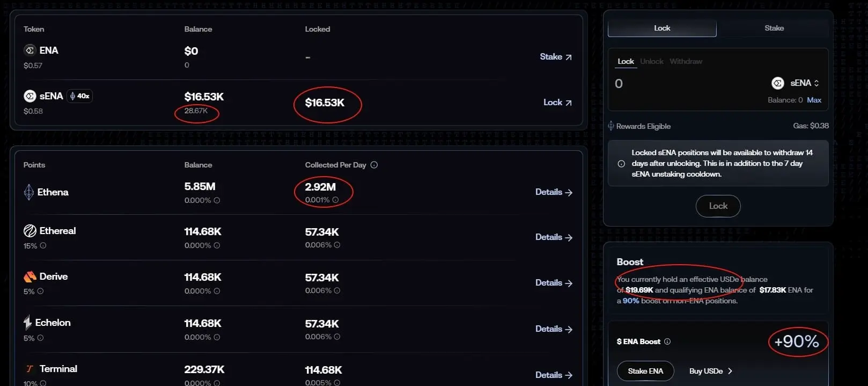This screenshot has height=386, width=868.
Task: Click info icon next to Collected Per Day
Action: [x=374, y=165]
